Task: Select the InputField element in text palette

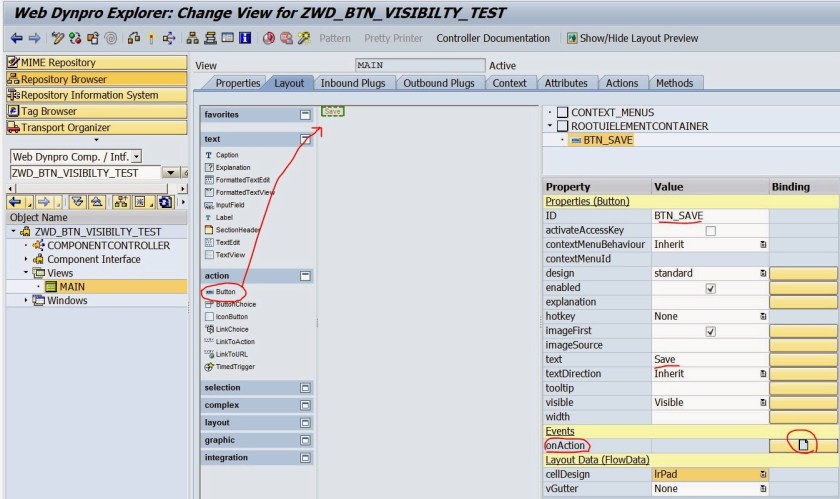Action: [224, 205]
